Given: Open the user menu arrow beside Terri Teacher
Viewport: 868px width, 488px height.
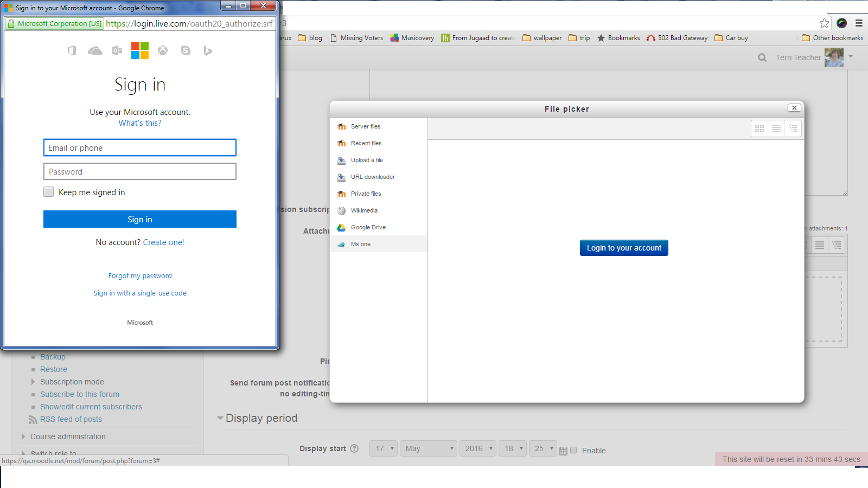Looking at the screenshot, I should [x=851, y=56].
